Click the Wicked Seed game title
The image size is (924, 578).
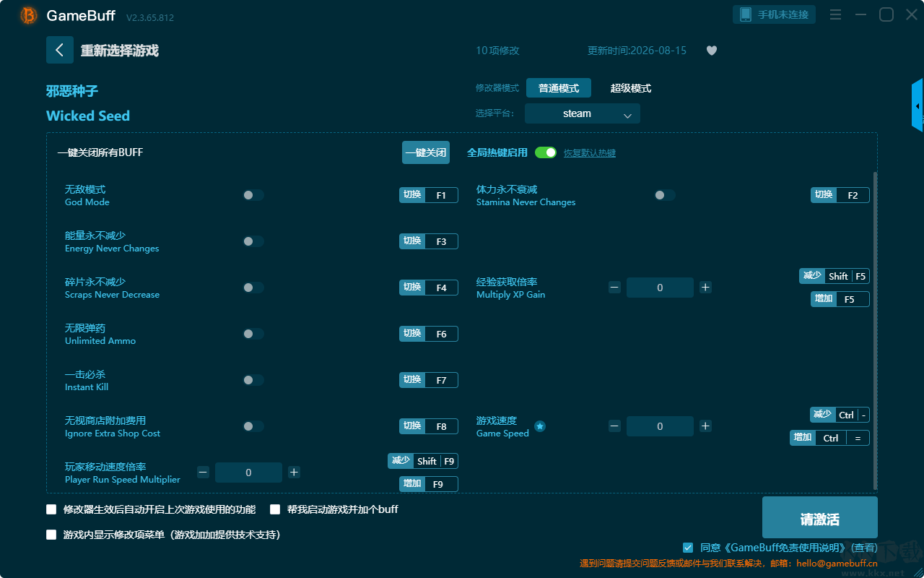tap(88, 116)
